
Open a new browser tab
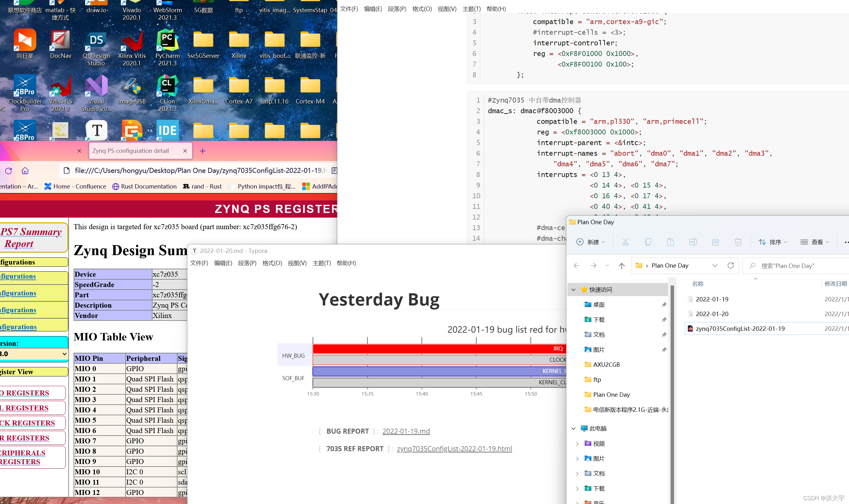(x=202, y=151)
